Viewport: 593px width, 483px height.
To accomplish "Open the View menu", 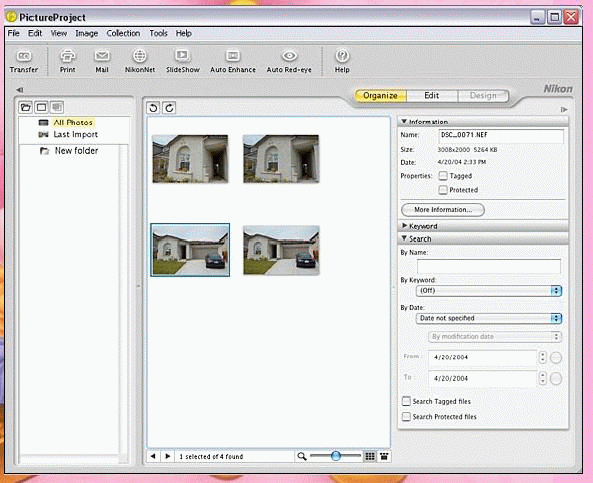I will (x=59, y=33).
